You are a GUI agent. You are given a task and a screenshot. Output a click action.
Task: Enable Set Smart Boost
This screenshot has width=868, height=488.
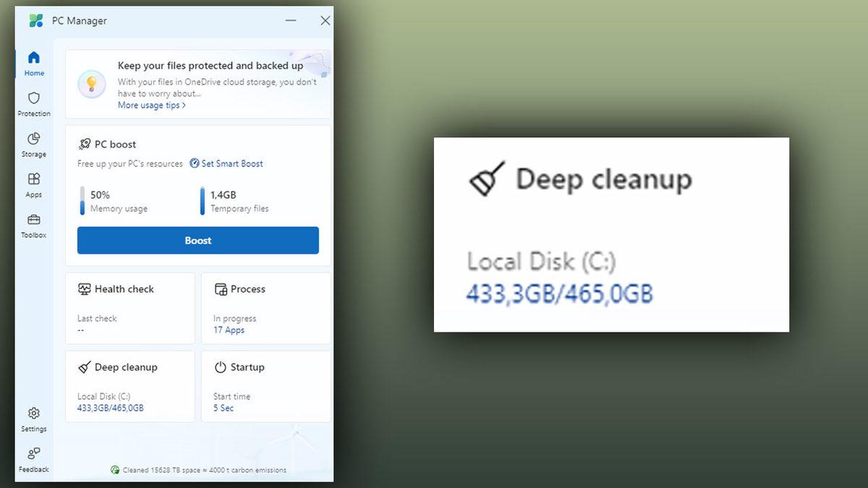click(x=226, y=163)
